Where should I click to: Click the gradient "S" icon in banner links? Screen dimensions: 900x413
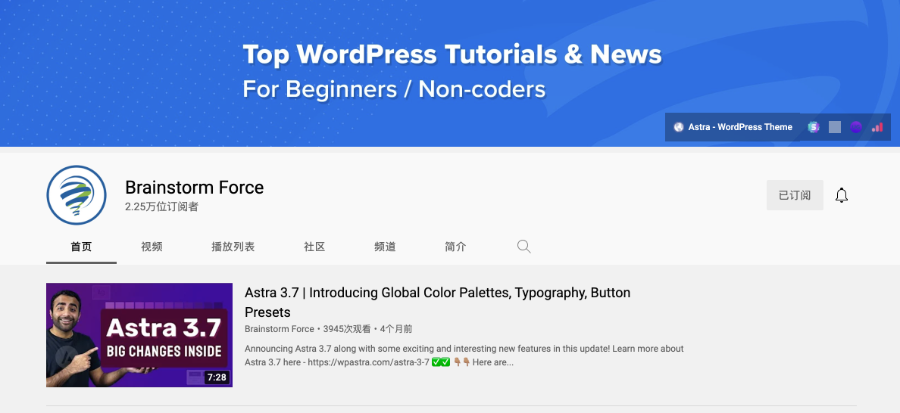pyautogui.click(x=813, y=127)
